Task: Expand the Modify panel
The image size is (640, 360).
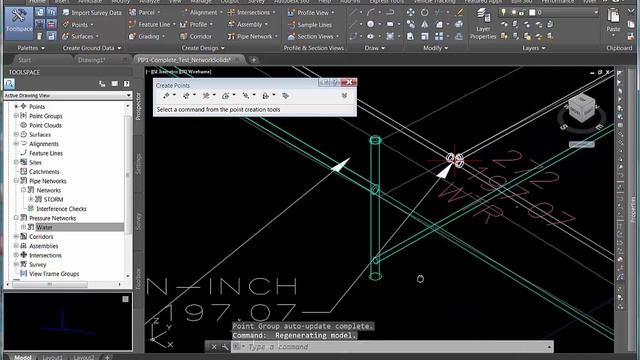Action: (x=435, y=48)
